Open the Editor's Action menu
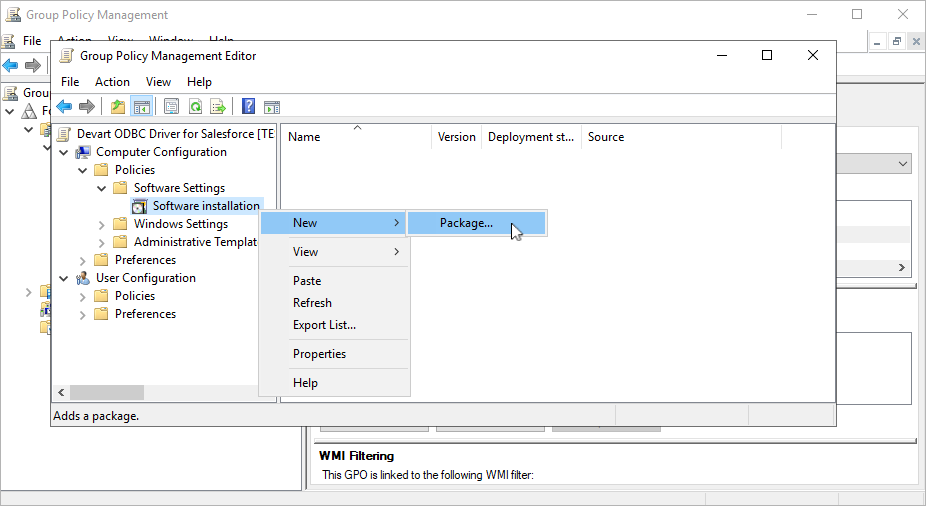 (x=112, y=82)
